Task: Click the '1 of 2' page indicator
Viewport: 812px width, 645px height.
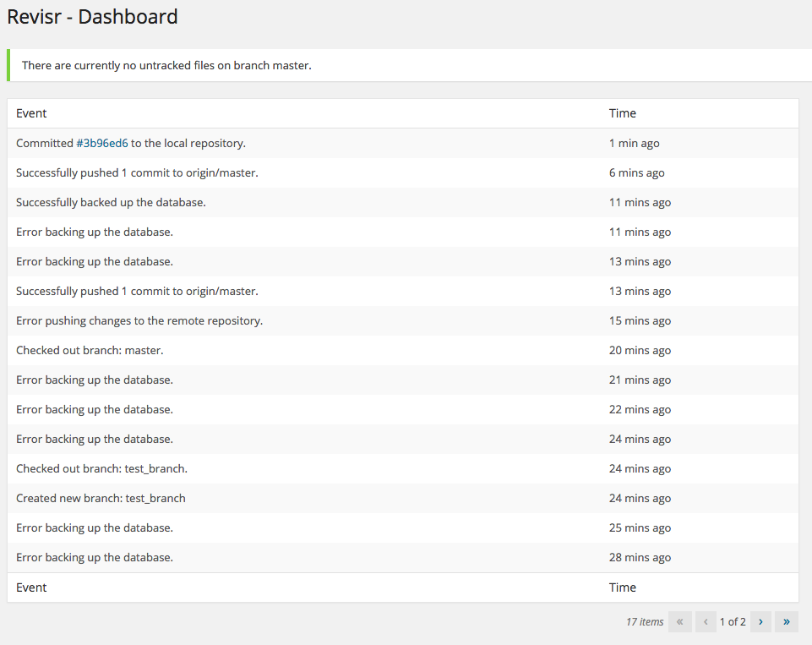Action: pyautogui.click(x=733, y=622)
